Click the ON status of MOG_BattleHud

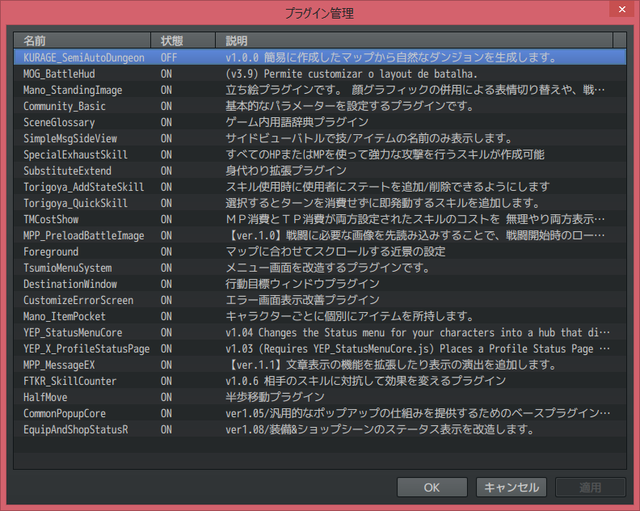(x=166, y=74)
